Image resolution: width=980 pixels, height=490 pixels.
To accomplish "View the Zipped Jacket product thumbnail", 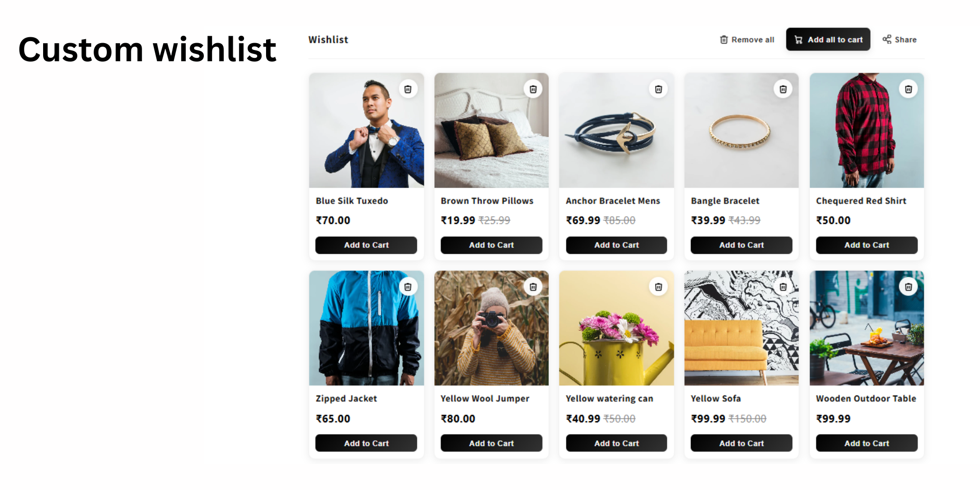I will 366,328.
